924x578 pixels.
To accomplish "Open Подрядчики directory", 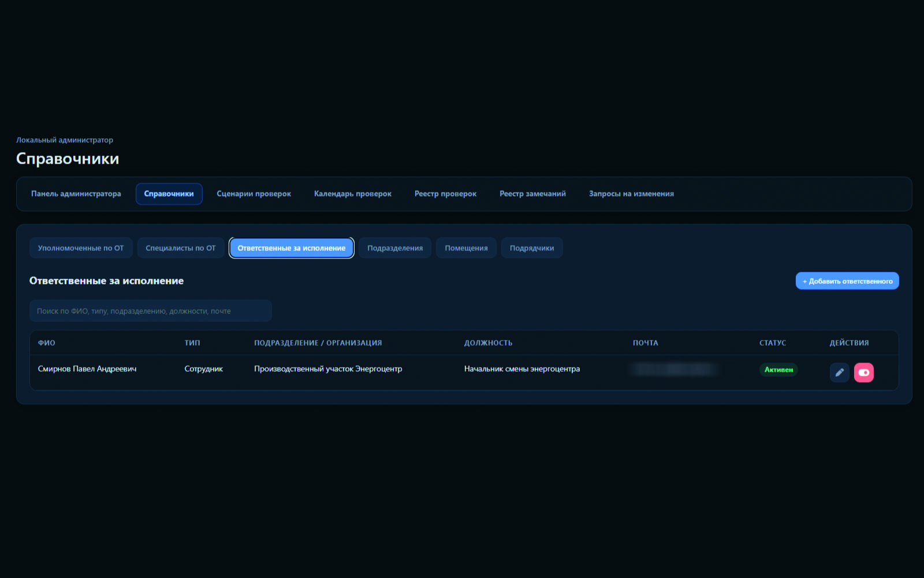I will tap(532, 248).
